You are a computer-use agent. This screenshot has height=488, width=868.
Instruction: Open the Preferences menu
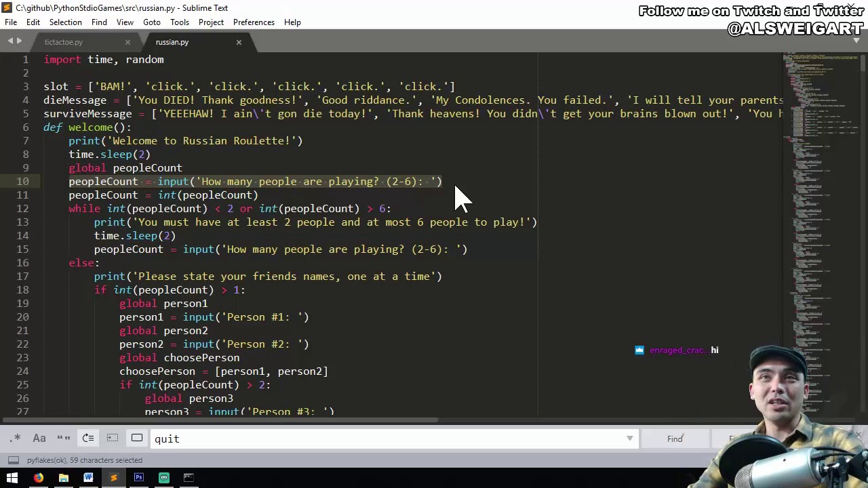tap(254, 22)
